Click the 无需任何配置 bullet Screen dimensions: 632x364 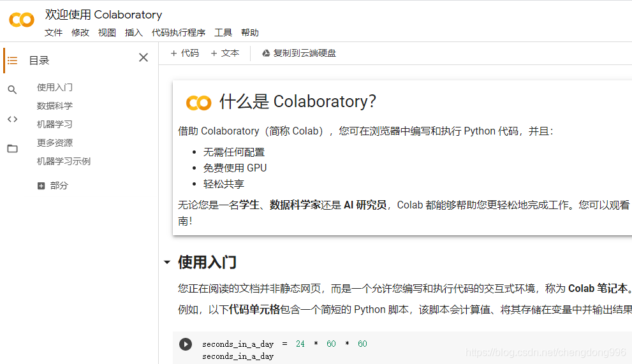tap(234, 152)
